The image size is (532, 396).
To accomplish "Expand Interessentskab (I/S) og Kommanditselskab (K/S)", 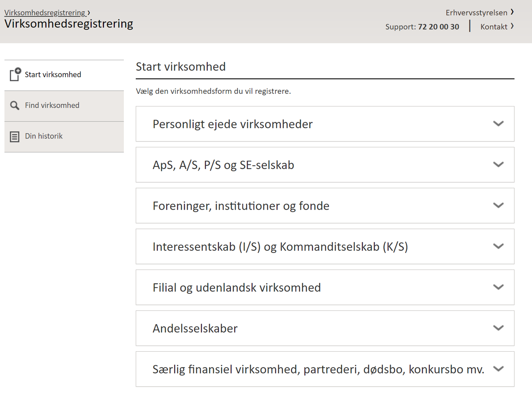I will 280,247.
